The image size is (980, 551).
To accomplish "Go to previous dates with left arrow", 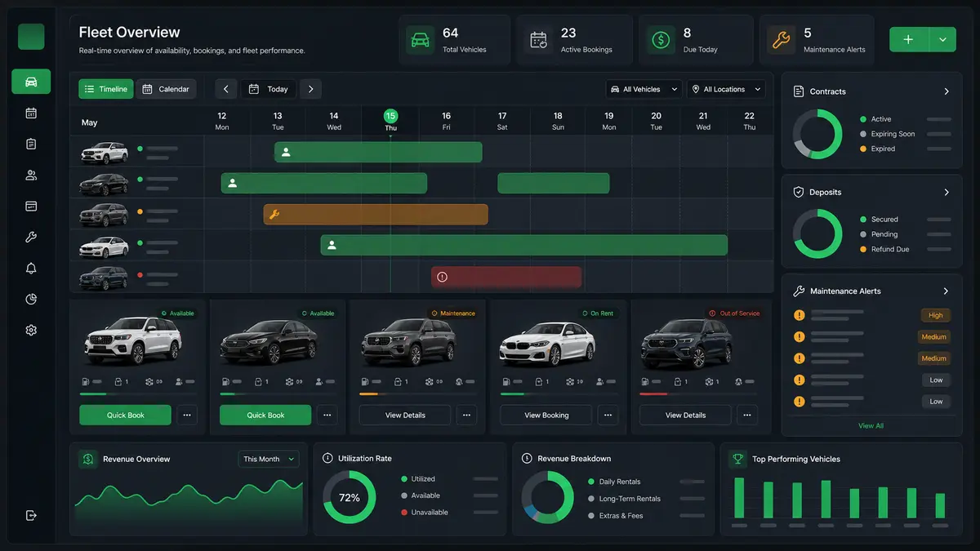I will click(225, 89).
